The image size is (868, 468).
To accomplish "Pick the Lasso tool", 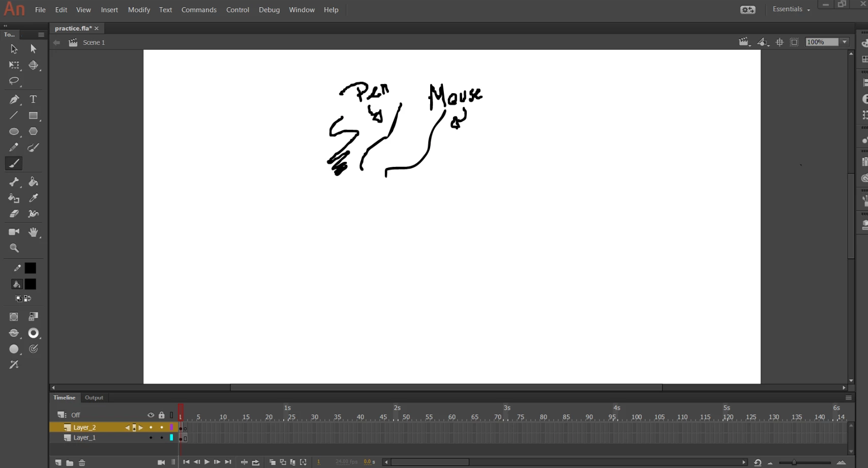I will click(14, 81).
